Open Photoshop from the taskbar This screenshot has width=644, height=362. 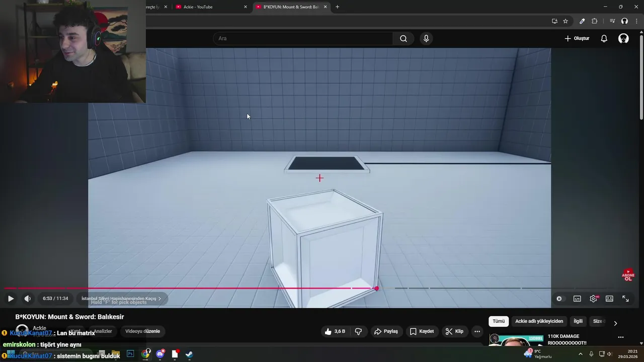(130, 354)
